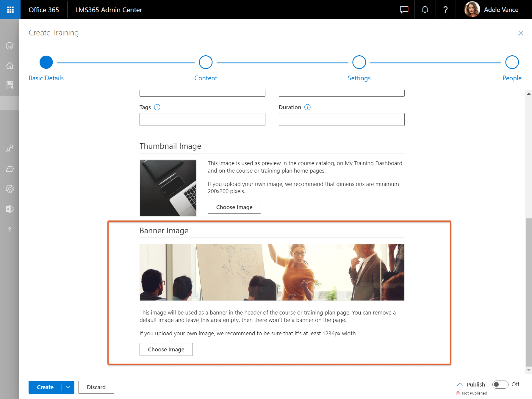
Task: Click Choose Image for the banner
Action: pos(166,350)
